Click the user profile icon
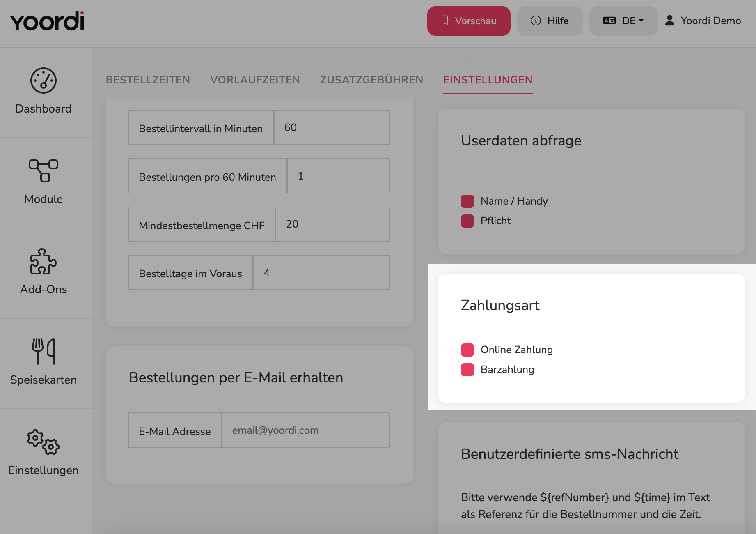Viewport: 756px width, 534px height. 670,21
